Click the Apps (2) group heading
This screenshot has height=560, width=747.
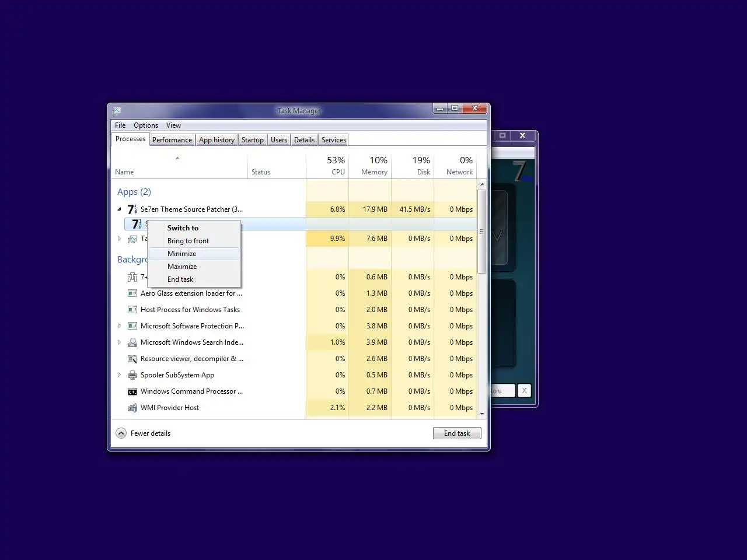134,192
